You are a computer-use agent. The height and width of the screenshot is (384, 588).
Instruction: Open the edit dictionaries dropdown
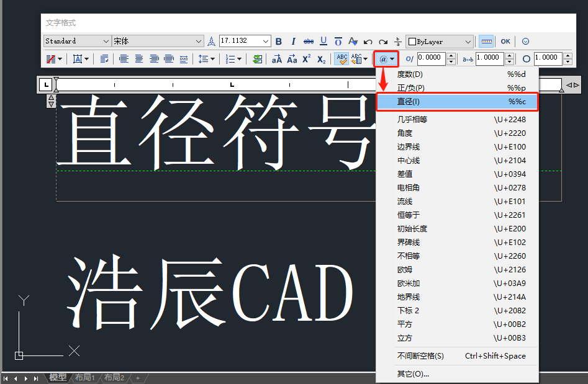point(360,59)
